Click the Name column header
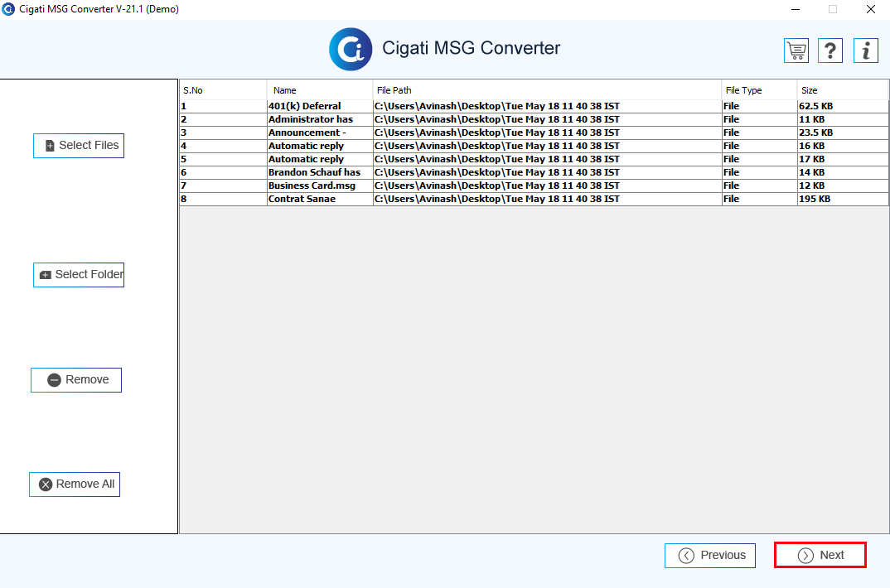Screen dimensions: 890x588 coord(320,90)
